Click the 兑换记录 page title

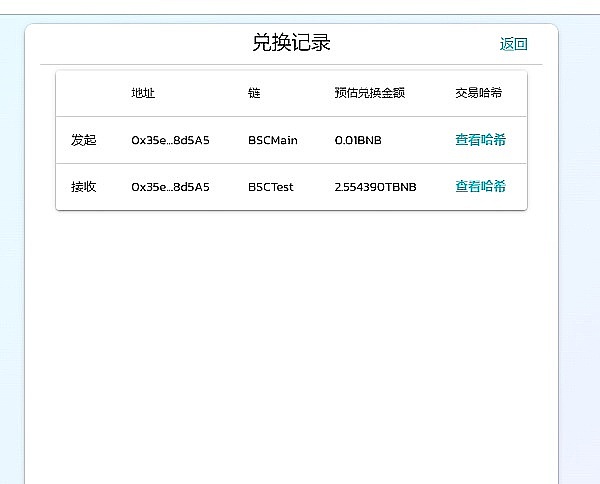tap(291, 43)
